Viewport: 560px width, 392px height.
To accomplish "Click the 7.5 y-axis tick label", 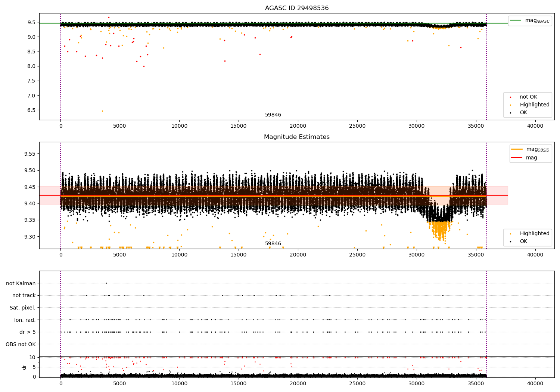I will [x=31, y=81].
